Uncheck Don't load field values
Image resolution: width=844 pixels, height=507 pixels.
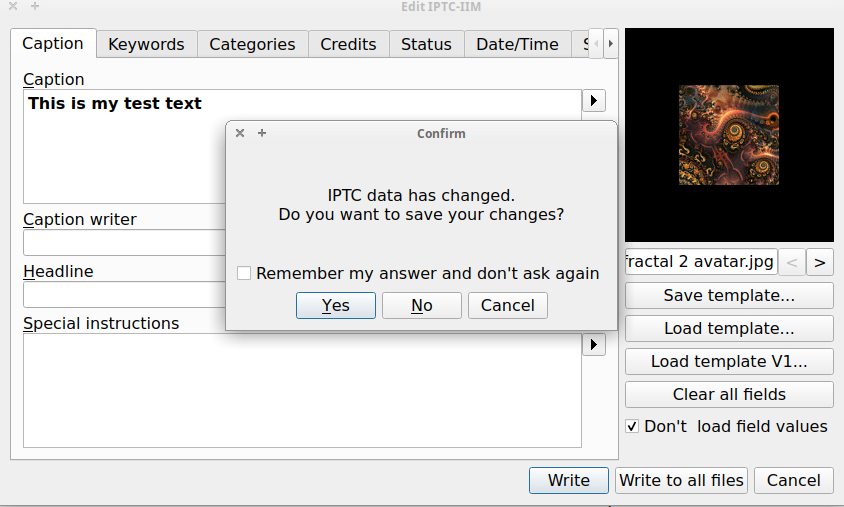coord(632,426)
